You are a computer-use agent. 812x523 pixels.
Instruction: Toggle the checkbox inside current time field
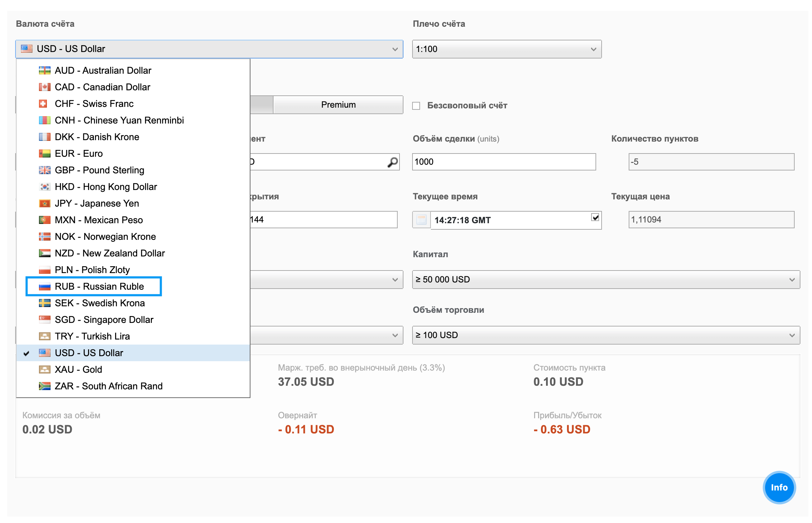point(595,217)
